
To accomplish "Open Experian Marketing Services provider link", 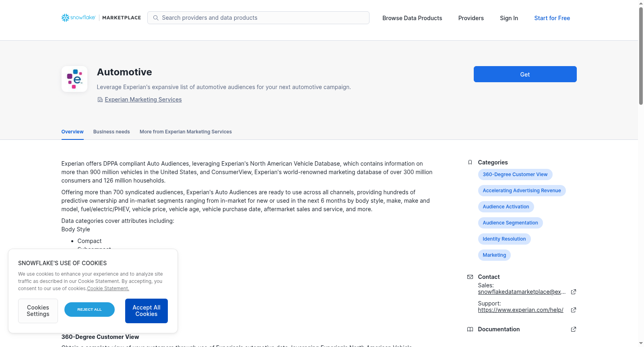I will (x=143, y=100).
